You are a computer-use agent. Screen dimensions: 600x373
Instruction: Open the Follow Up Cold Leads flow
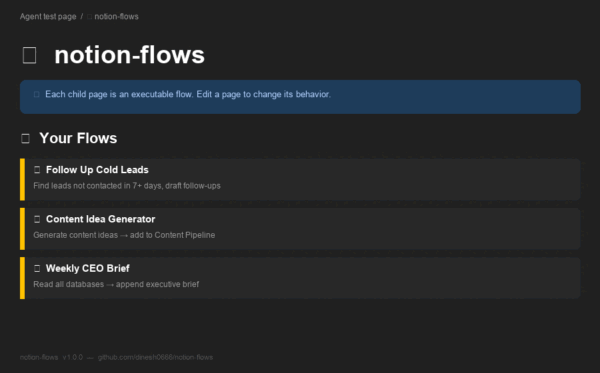pos(97,170)
